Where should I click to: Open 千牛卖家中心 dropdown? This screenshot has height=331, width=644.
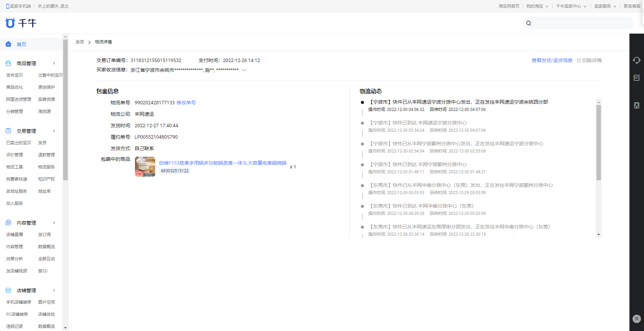point(571,6)
